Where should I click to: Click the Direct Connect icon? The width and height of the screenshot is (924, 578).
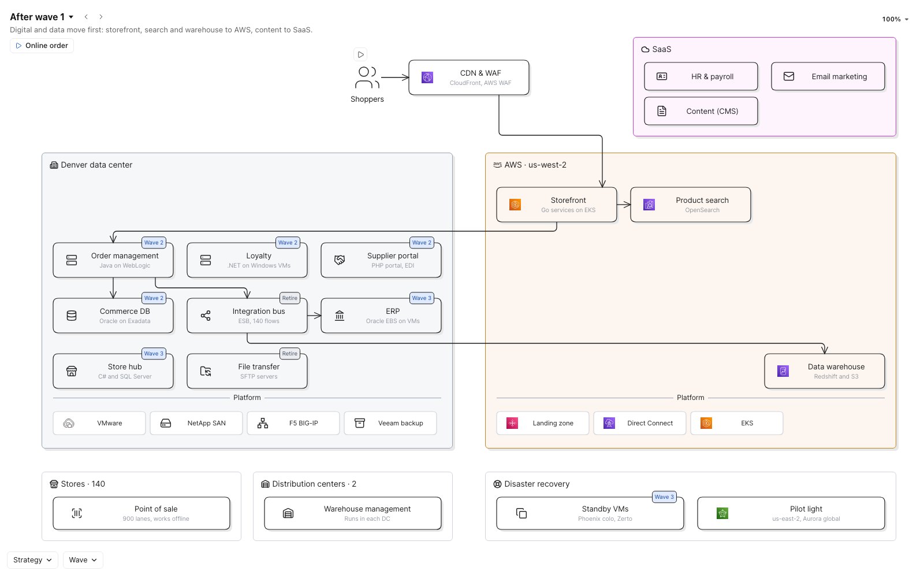[609, 423]
